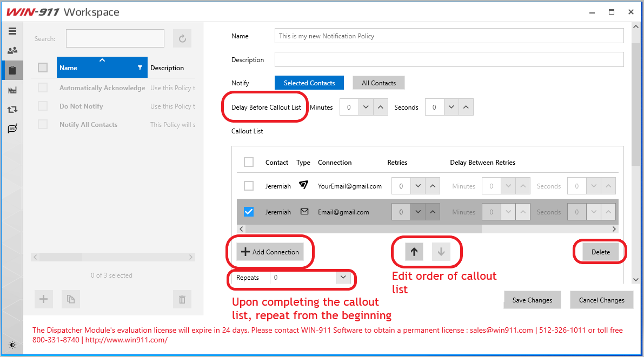644x357 pixels.
Task: Move selected connection up in callout list
Action: [414, 252]
